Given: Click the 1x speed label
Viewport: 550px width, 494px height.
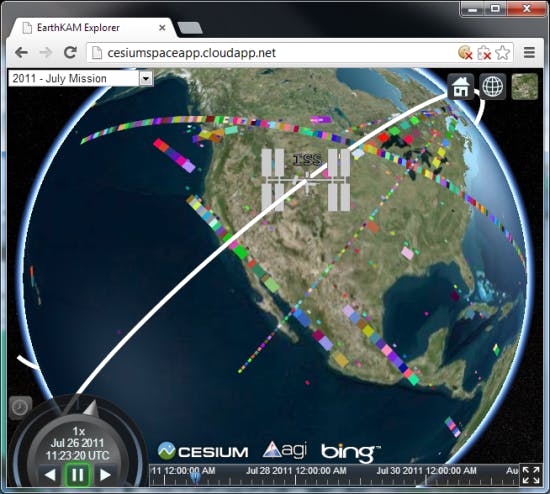Looking at the screenshot, I should click(79, 431).
